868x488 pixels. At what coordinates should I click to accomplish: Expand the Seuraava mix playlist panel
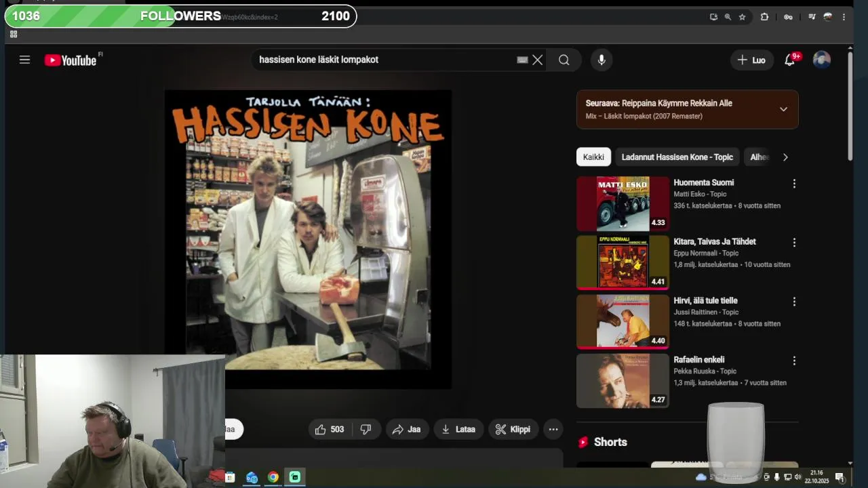pyautogui.click(x=783, y=109)
